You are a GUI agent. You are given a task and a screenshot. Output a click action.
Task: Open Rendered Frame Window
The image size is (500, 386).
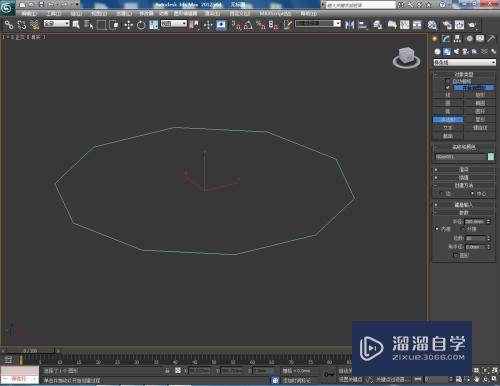pyautogui.click(x=459, y=25)
